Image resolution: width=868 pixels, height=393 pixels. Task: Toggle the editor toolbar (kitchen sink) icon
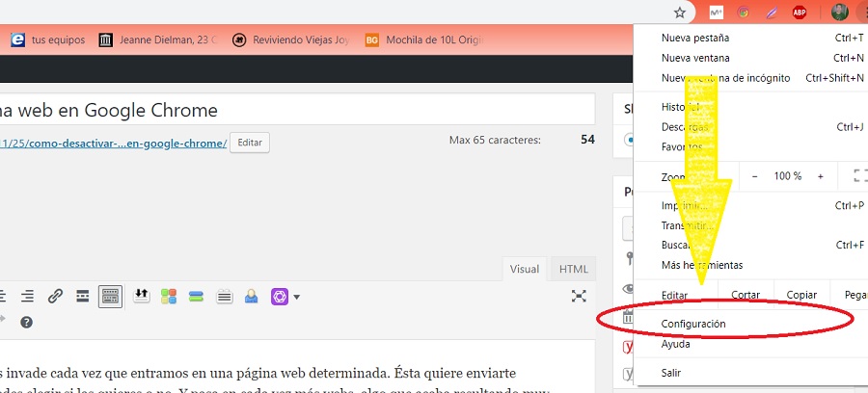coord(110,297)
